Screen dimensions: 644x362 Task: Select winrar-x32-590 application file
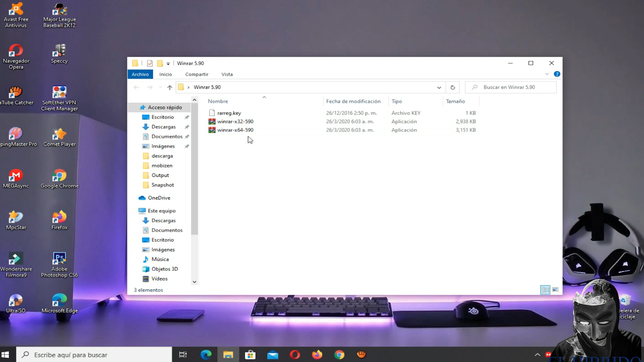(235, 121)
